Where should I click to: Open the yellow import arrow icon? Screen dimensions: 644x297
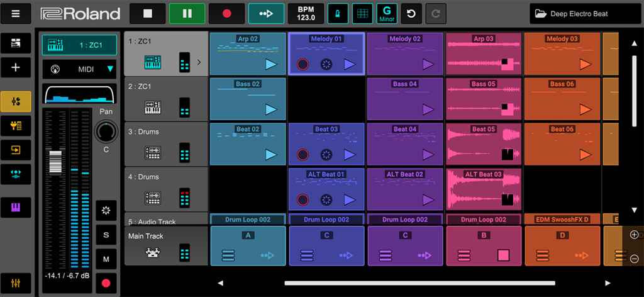point(16,150)
